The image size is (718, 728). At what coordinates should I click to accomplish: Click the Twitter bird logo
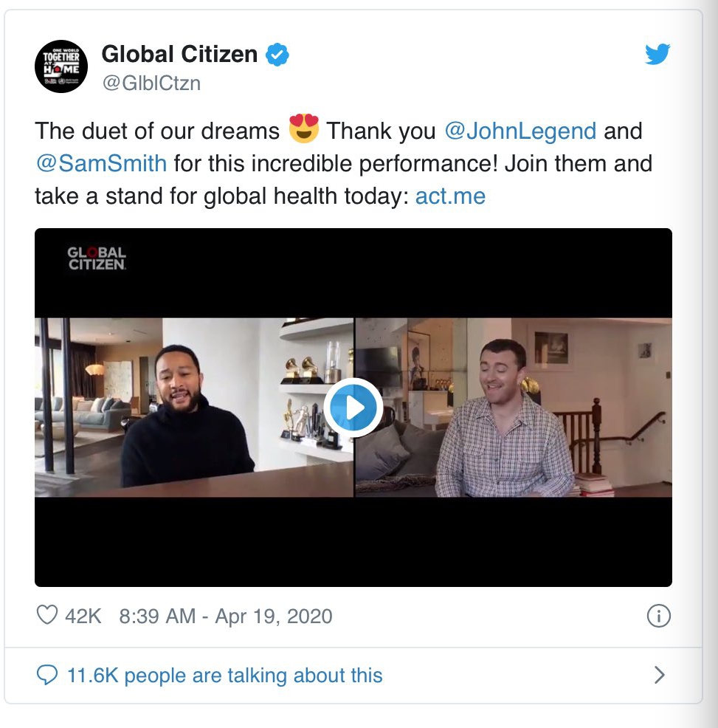point(657,54)
